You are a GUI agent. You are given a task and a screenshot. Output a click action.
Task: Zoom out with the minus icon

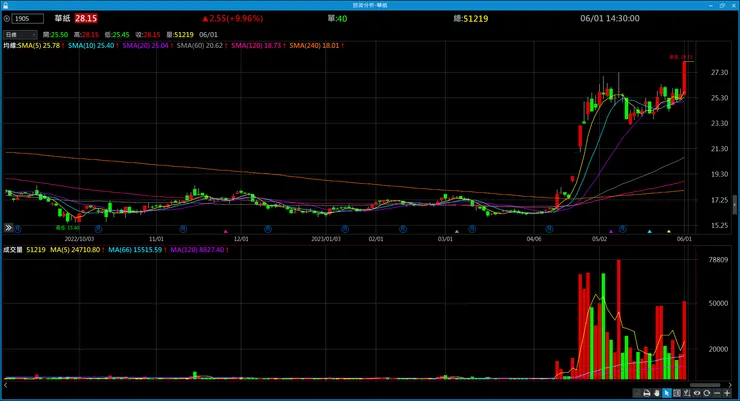pos(717,393)
